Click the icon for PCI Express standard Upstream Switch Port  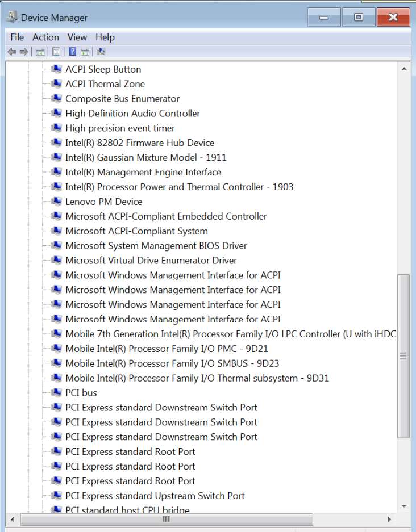point(56,495)
